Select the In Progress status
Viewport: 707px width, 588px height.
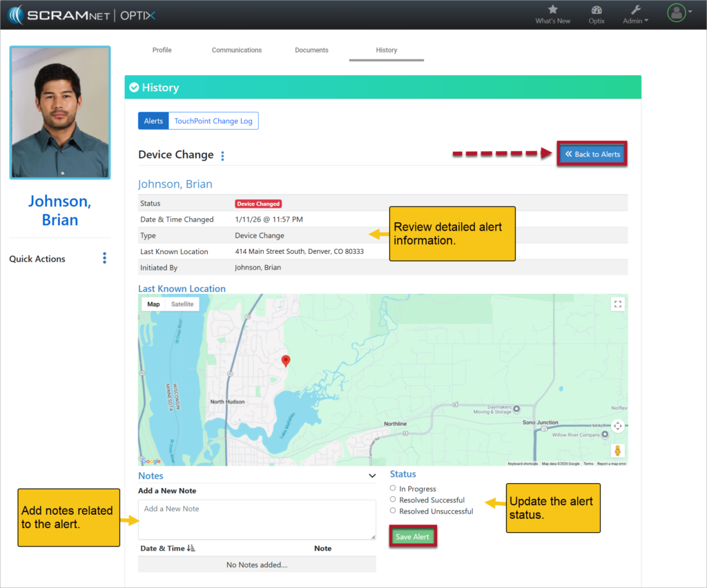pos(393,488)
